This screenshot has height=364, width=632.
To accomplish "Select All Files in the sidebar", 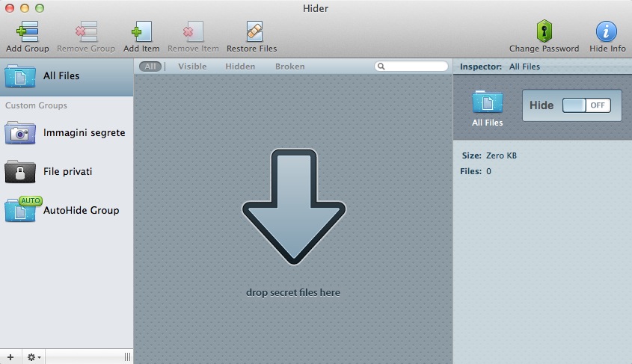I will 67,76.
